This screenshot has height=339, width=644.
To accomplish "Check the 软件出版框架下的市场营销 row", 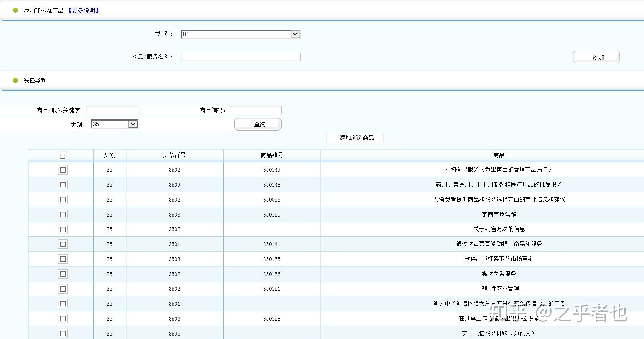I will pyautogui.click(x=63, y=259).
